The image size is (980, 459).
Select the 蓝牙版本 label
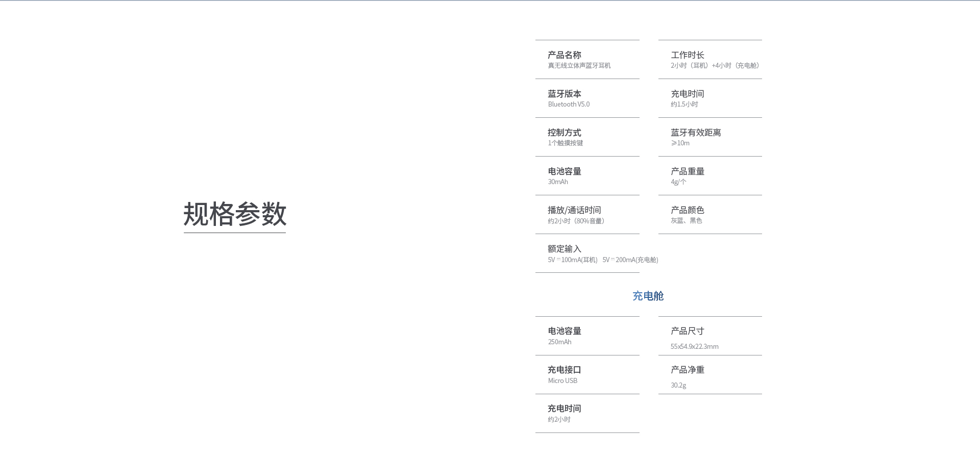point(565,94)
